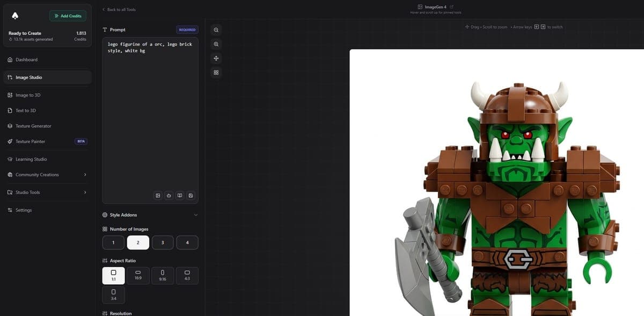Click the Texture Painter brush icon
Screen dimensions: 644x316
10,141
